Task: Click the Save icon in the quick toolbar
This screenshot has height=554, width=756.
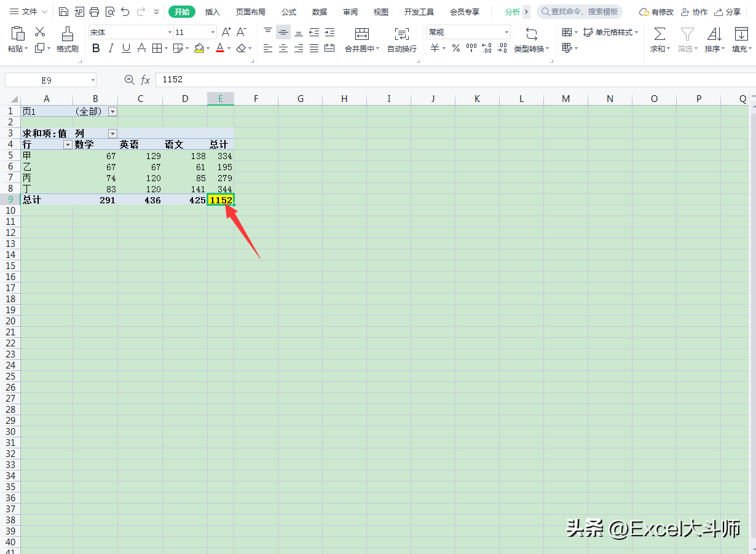Action: point(64,12)
